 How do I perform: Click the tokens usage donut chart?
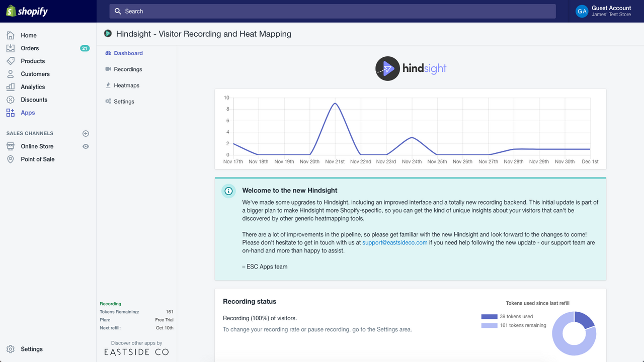[574, 333]
